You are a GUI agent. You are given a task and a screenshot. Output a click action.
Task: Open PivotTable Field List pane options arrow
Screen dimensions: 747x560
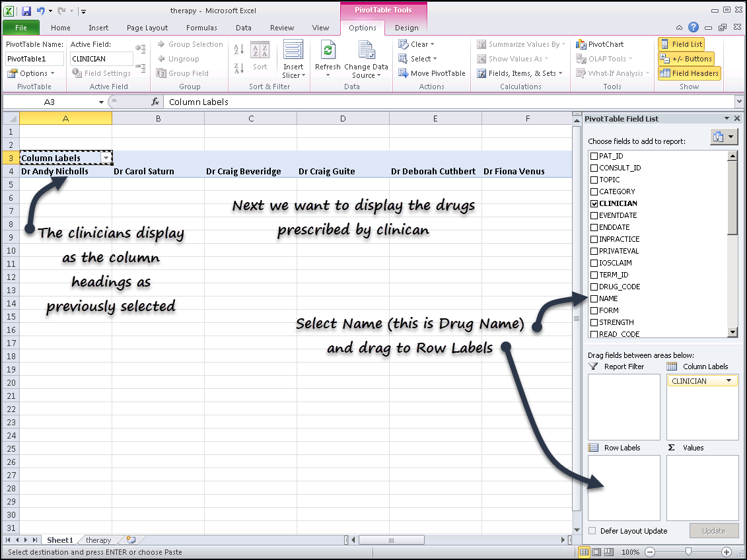(727, 119)
